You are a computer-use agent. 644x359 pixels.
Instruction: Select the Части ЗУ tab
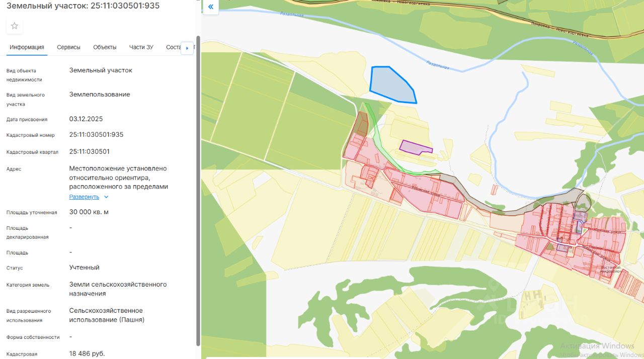click(x=141, y=47)
